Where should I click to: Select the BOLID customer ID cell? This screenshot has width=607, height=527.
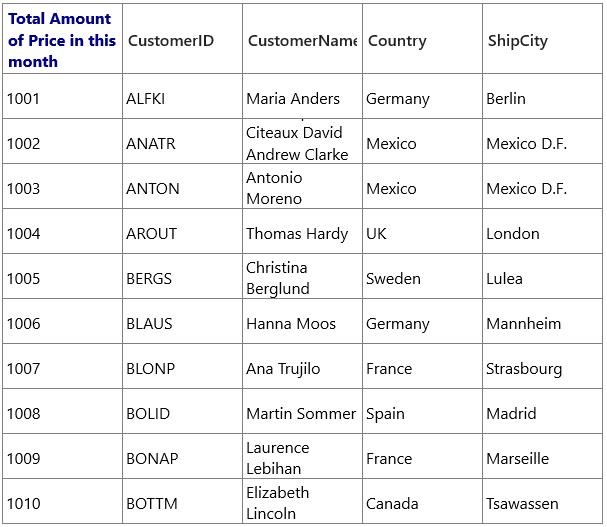[182, 411]
